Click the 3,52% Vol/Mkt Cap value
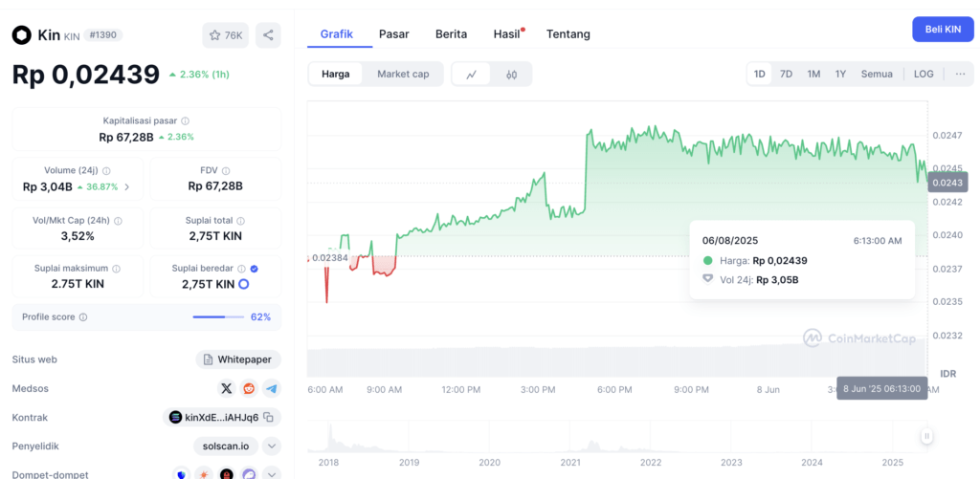Screen dimensions: 980x479 [x=78, y=236]
